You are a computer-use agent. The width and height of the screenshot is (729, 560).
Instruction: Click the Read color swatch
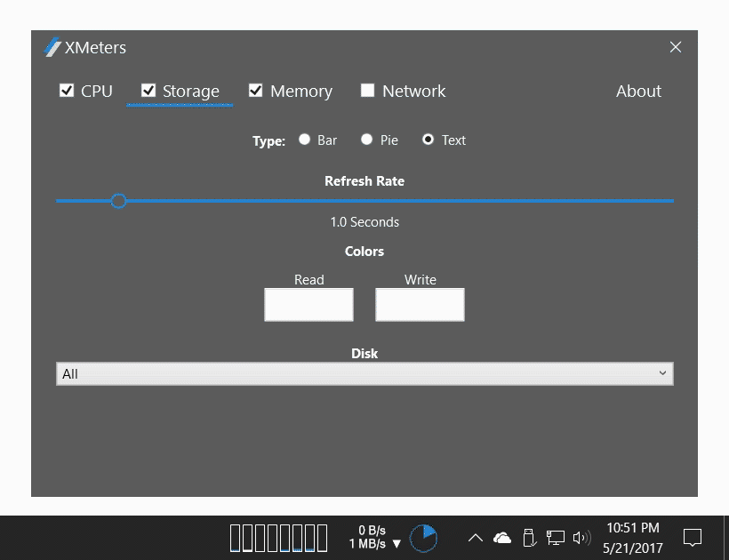coord(308,305)
